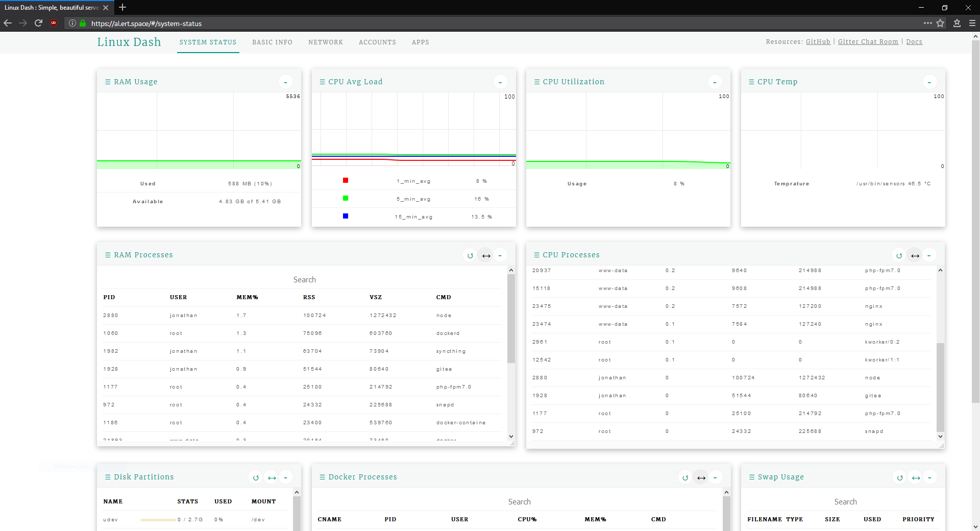This screenshot has height=531, width=980.
Task: Switch to the Basic Info tab
Action: (x=272, y=42)
